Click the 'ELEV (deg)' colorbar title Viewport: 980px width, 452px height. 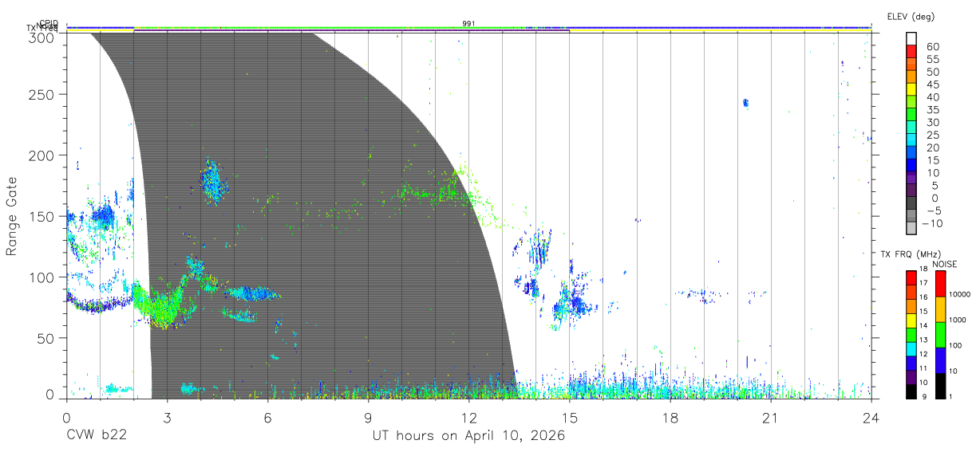tap(910, 16)
